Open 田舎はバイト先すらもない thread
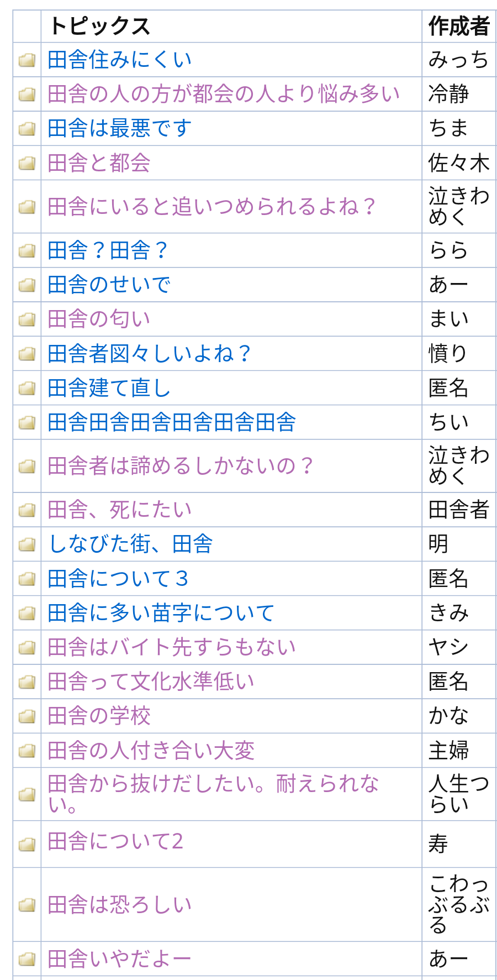Image resolution: width=497 pixels, height=980 pixels. click(x=172, y=647)
